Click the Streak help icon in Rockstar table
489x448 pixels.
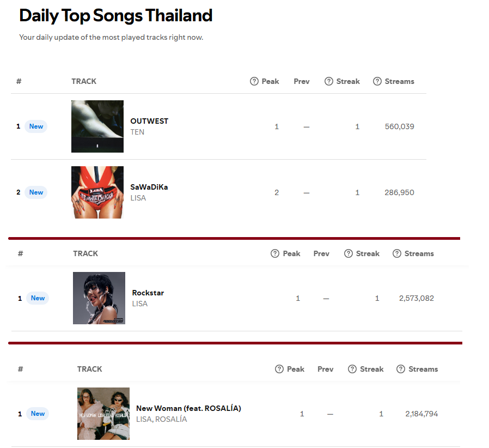point(349,253)
